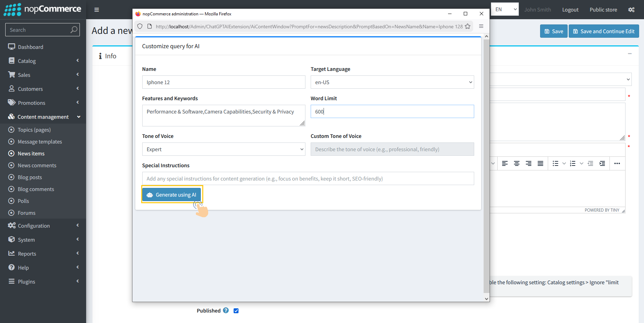Open the admin settings gear icon
Viewport: 644px width, 323px height.
[x=631, y=9]
